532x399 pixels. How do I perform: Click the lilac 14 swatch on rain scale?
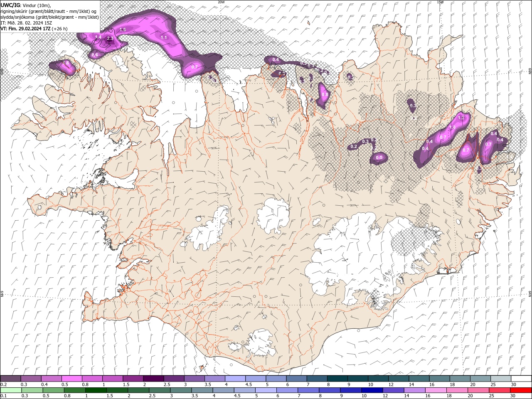pyautogui.click(x=414, y=390)
